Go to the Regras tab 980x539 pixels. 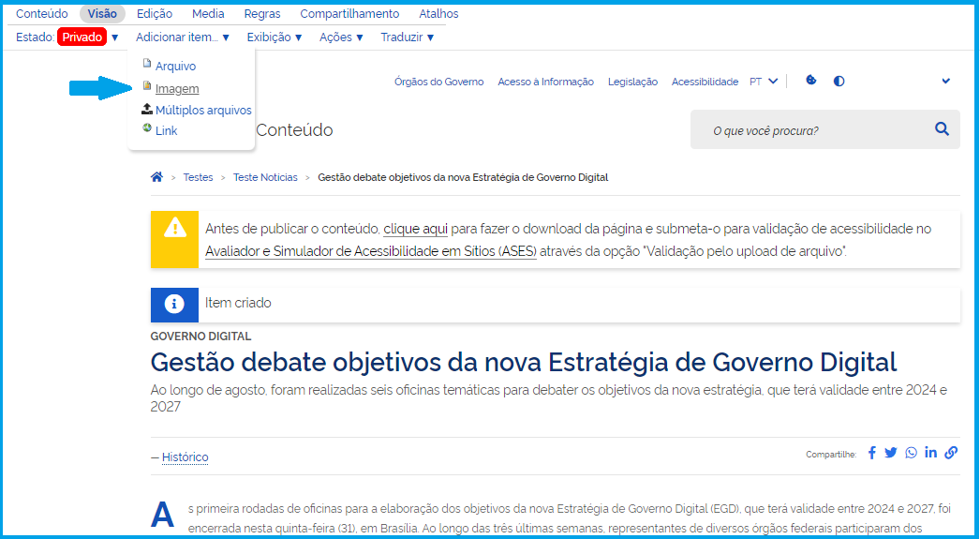click(x=262, y=14)
